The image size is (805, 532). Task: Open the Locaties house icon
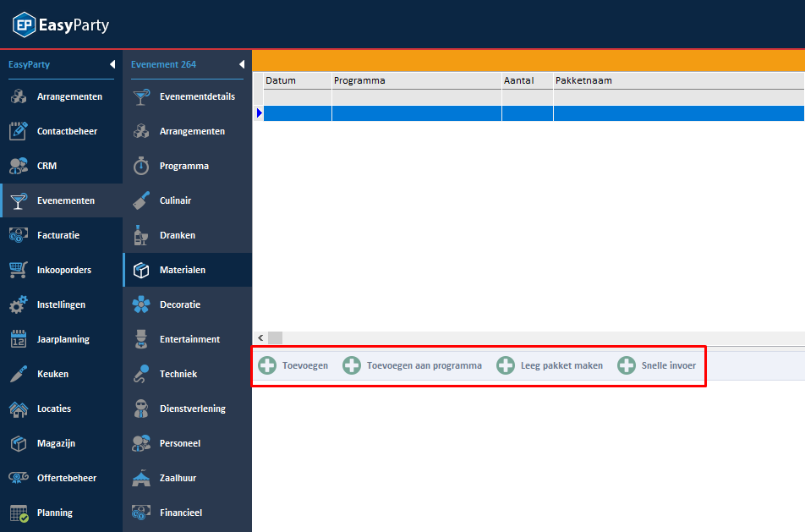click(x=19, y=409)
